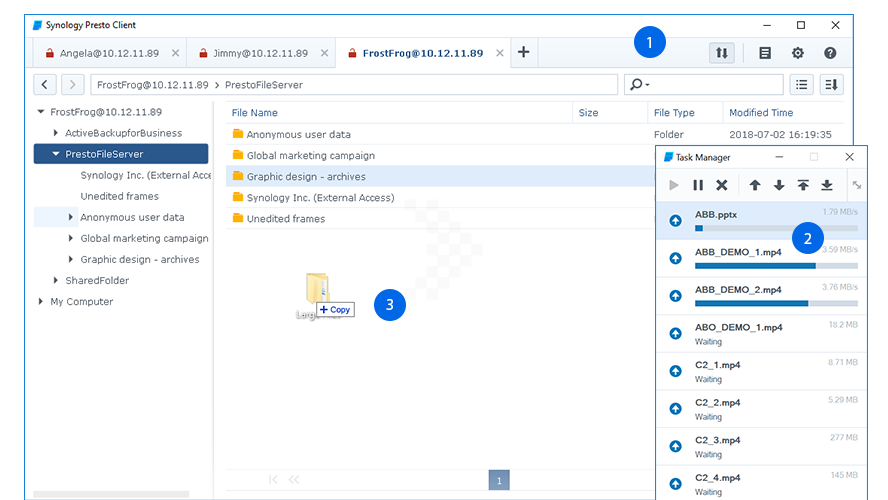This screenshot has width=888, height=500.
Task: Expand SharedFolder tree node
Action: 56,280
